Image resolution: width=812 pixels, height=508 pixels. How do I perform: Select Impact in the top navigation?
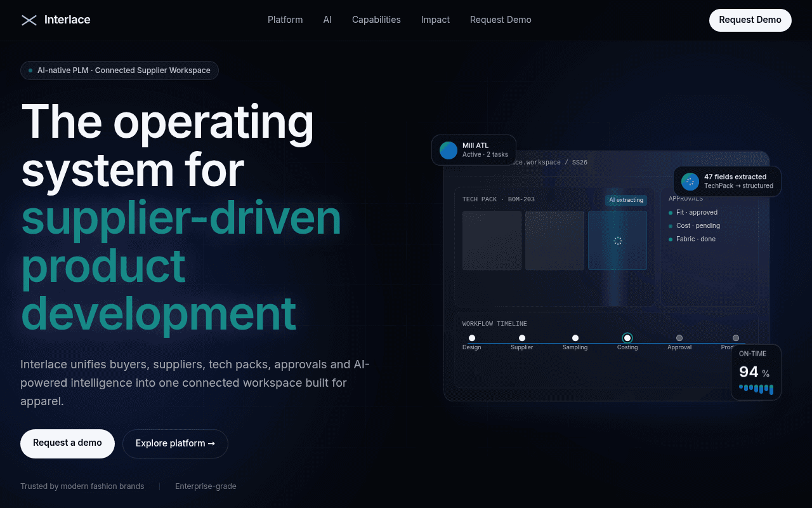435,20
